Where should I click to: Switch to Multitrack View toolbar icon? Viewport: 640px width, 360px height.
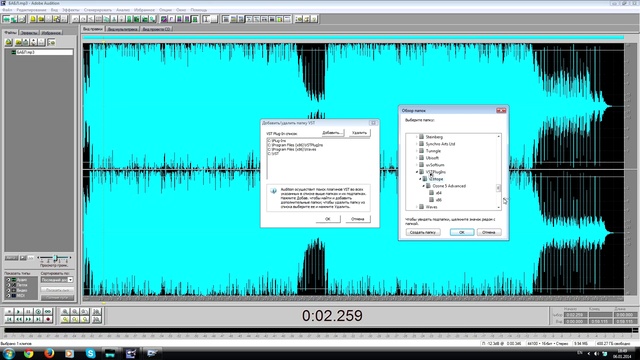click(x=14, y=19)
